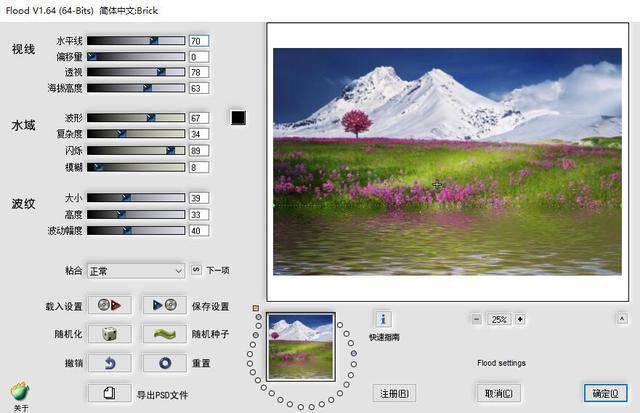Select the orange square preset marker
The height and width of the screenshot is (413, 640).
pyautogui.click(x=256, y=308)
